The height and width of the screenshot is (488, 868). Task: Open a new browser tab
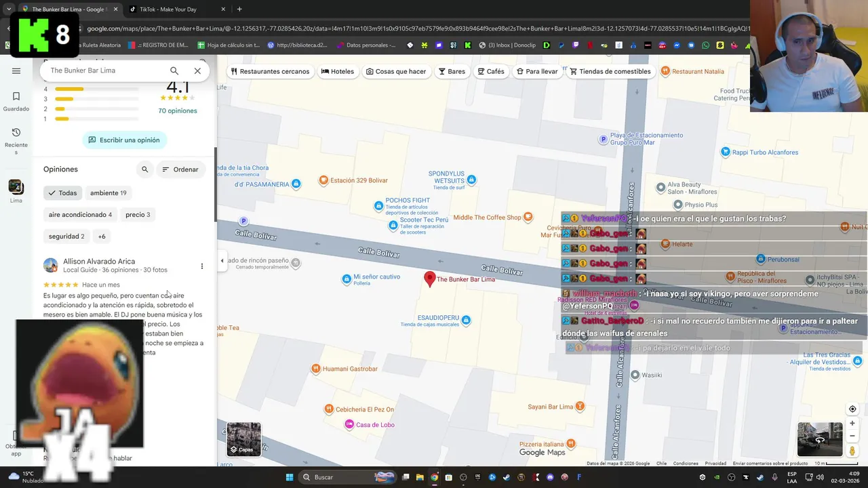(x=239, y=9)
